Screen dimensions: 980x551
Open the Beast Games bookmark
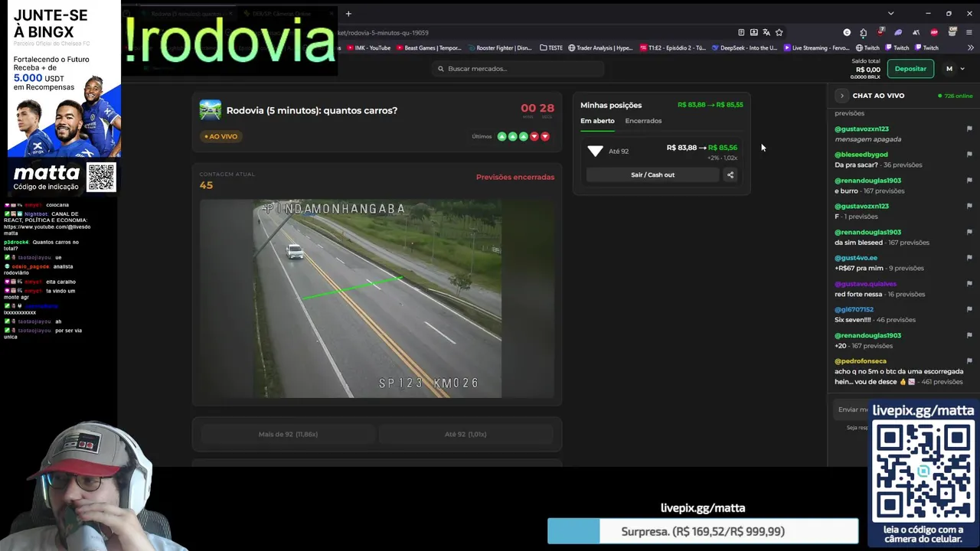(x=429, y=47)
